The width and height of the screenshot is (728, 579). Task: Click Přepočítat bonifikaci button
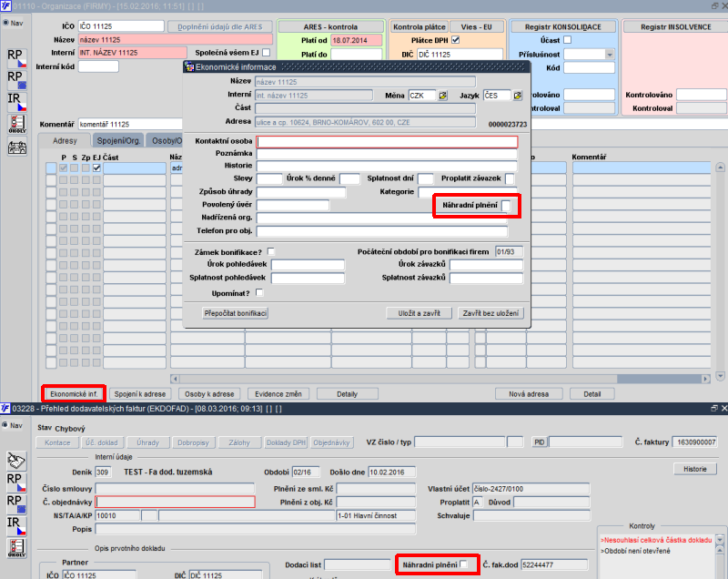tap(236, 313)
